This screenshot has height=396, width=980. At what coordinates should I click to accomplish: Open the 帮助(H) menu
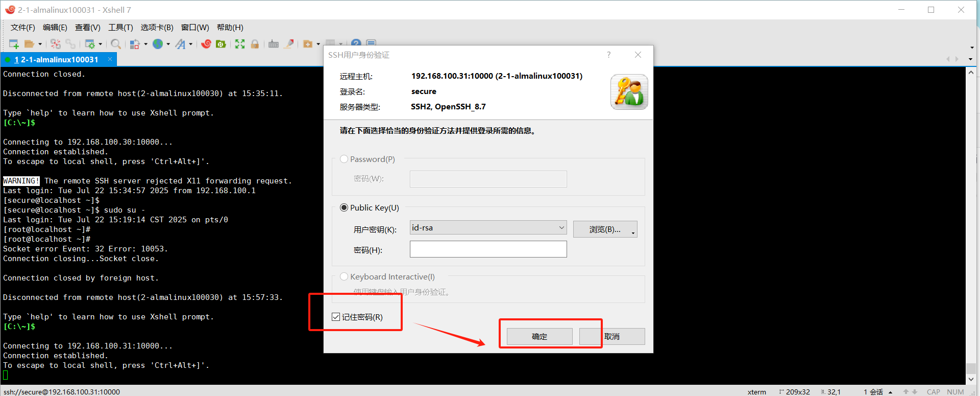click(x=230, y=27)
